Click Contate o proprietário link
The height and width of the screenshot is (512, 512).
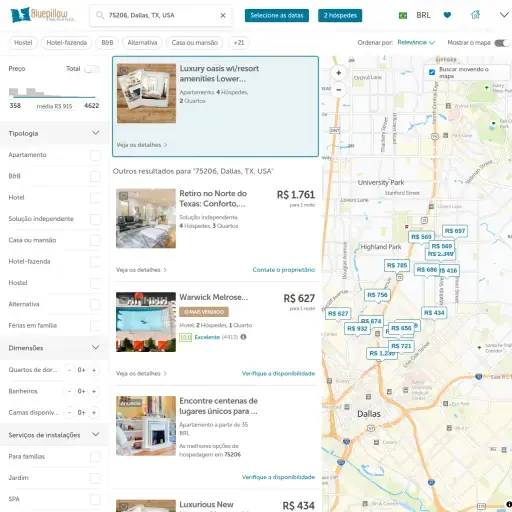tap(284, 270)
